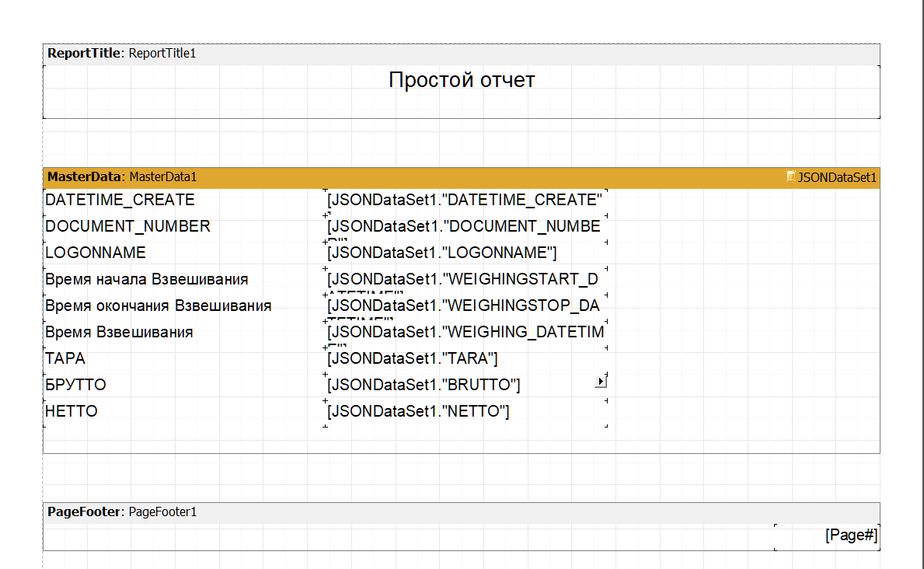This screenshot has height=569, width=924.
Task: Click the НЕТТО label
Action: click(71, 411)
